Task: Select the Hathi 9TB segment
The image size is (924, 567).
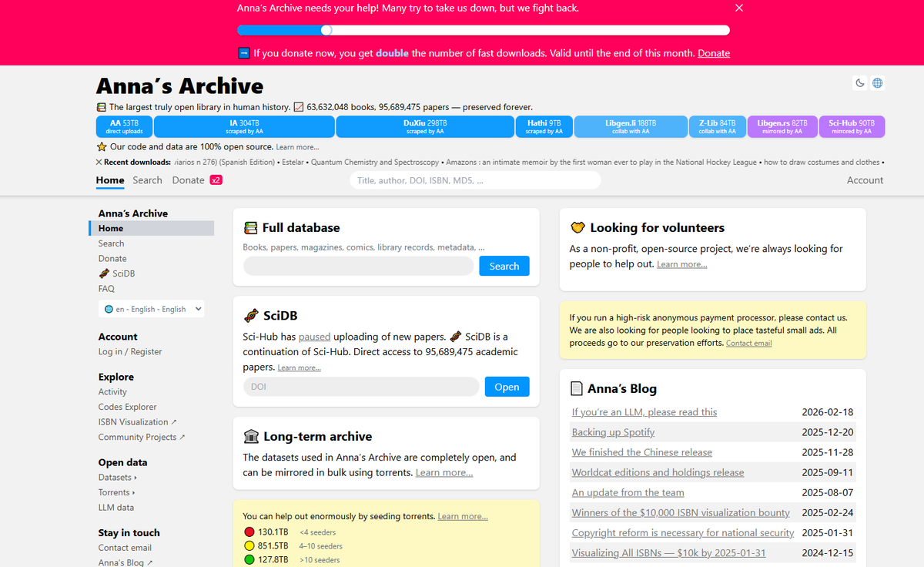Action: (x=544, y=126)
